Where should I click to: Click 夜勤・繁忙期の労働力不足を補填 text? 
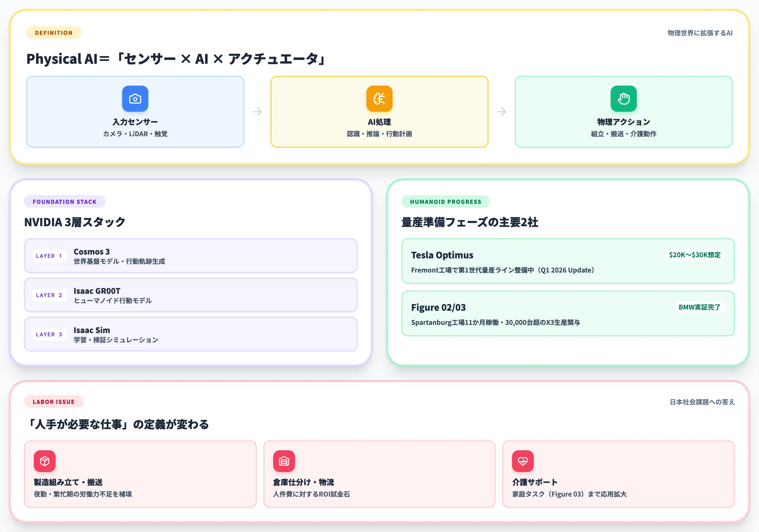[x=83, y=494]
